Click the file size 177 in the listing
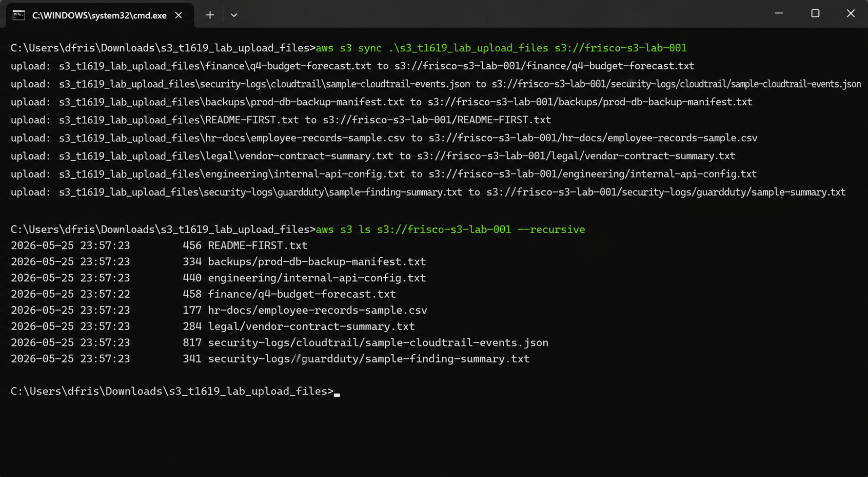 point(192,311)
